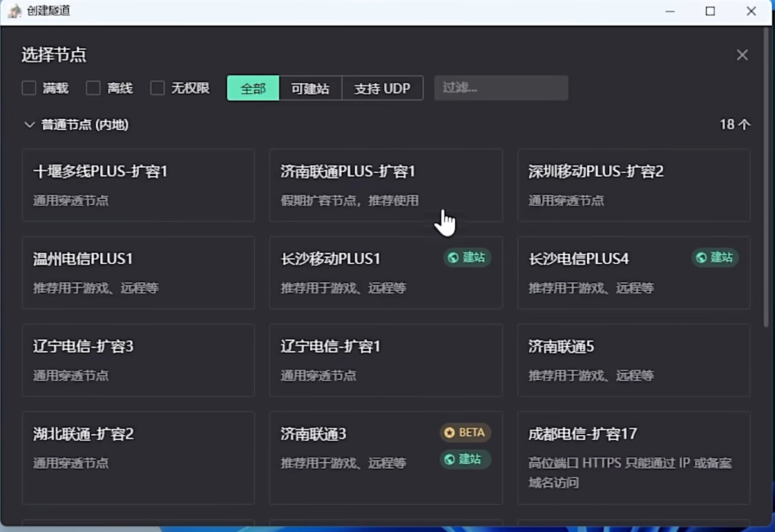775x532 pixels.
Task: Click the 建站 globe badge on 长沙移动PLUS1
Action: pos(467,258)
